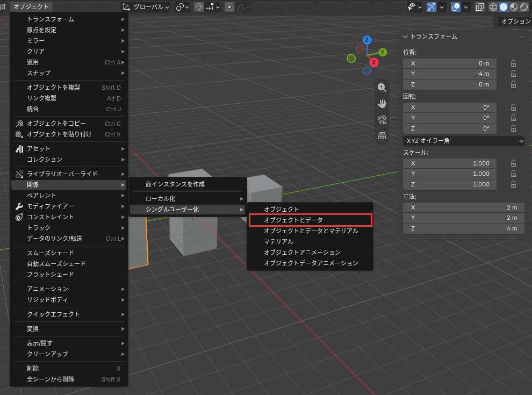The image size is (532, 395).
Task: Open the overlays options dropdown arrow
Action: point(466,7)
